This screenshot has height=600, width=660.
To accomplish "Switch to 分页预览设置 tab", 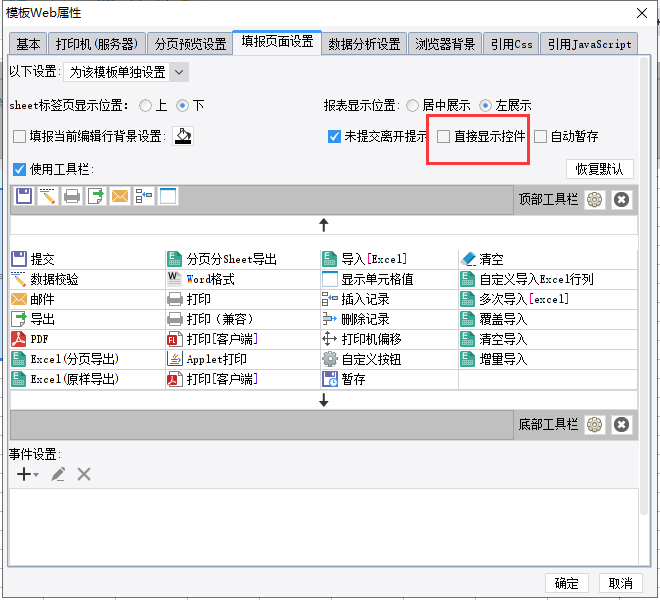I will point(190,44).
